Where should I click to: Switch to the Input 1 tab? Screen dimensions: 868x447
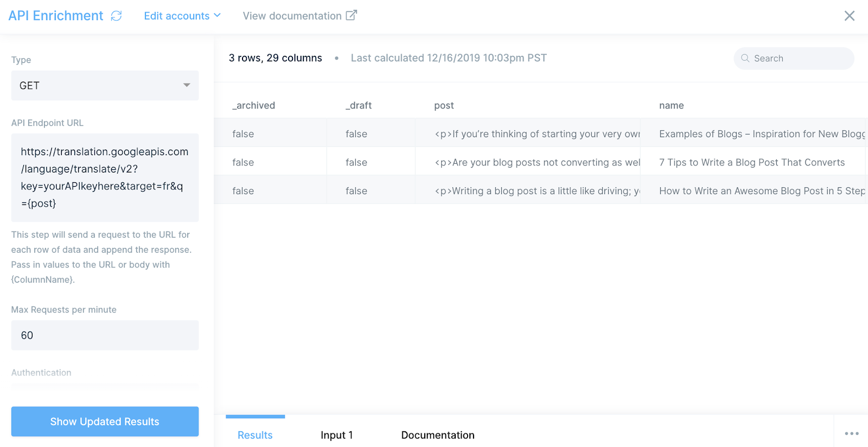pos(336,435)
